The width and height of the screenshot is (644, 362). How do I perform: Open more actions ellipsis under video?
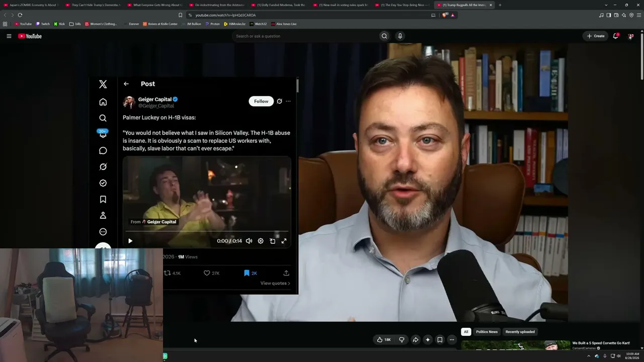tap(452, 340)
